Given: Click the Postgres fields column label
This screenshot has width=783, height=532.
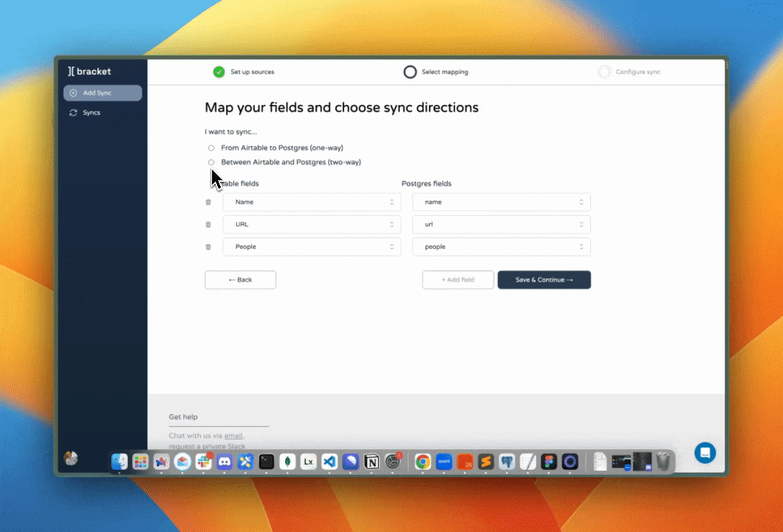Looking at the screenshot, I should 426,184.
